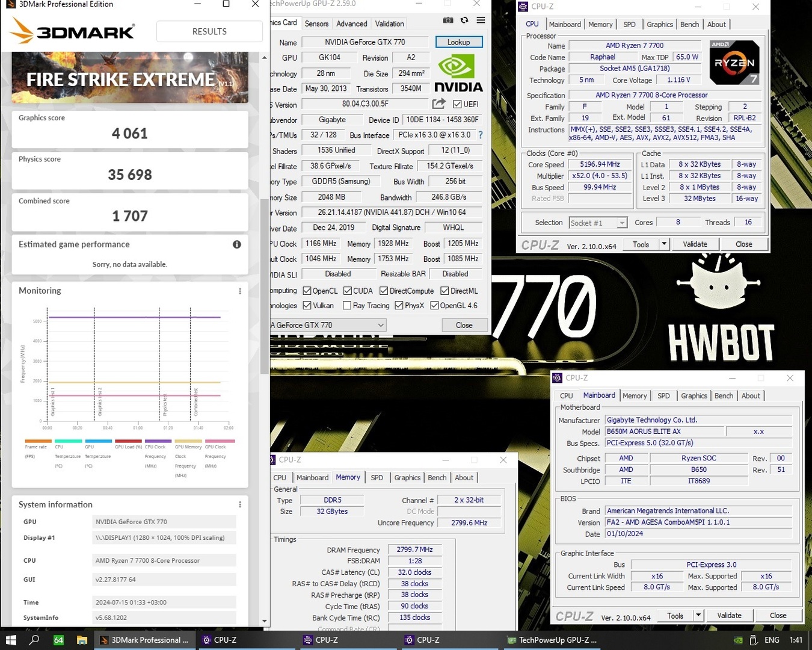812x650 pixels.
Task: Click the Physics score value 35 698
Action: (x=130, y=175)
